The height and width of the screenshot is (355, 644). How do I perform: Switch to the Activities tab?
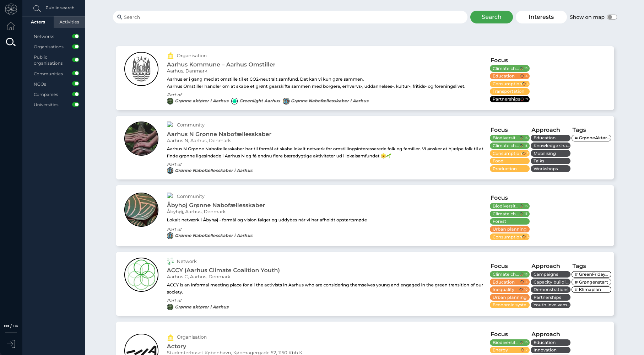[x=69, y=22]
